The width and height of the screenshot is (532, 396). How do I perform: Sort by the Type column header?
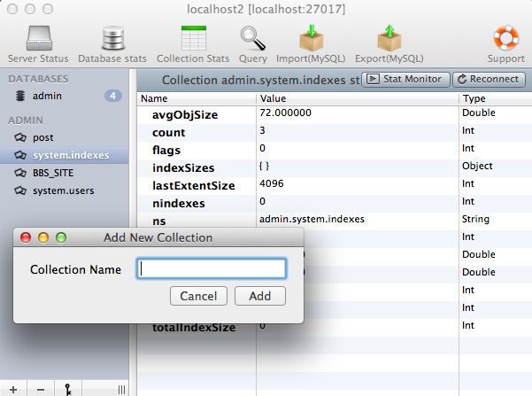point(496,98)
